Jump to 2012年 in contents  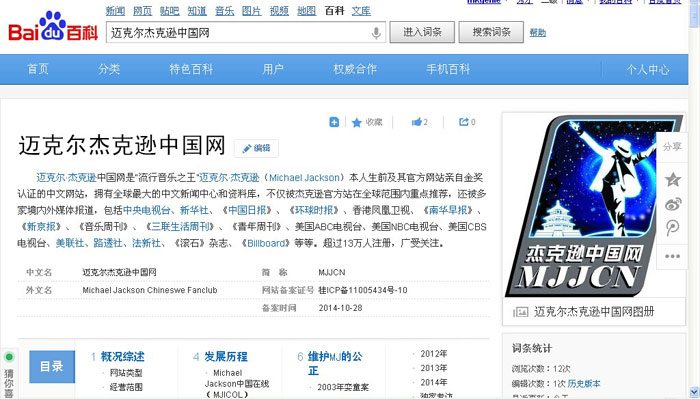(433, 354)
